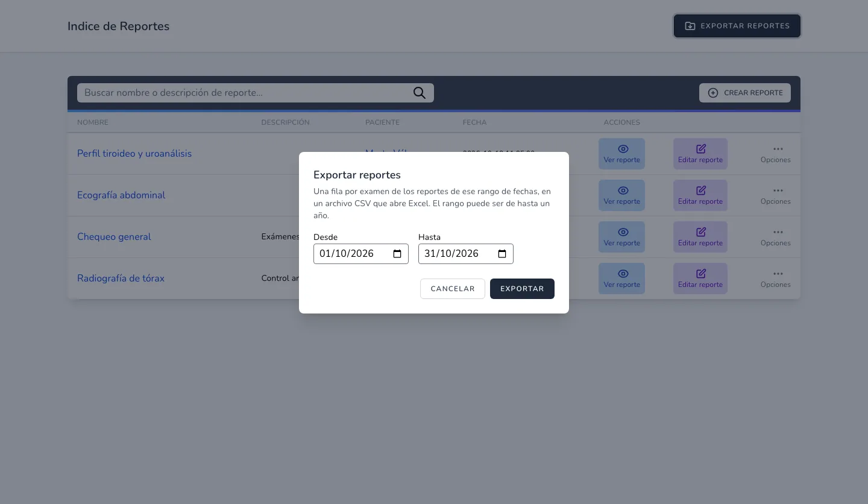The height and width of the screenshot is (504, 868).
Task: Open Opciones menu for Radiografía de tórax row
Action: coord(776,279)
